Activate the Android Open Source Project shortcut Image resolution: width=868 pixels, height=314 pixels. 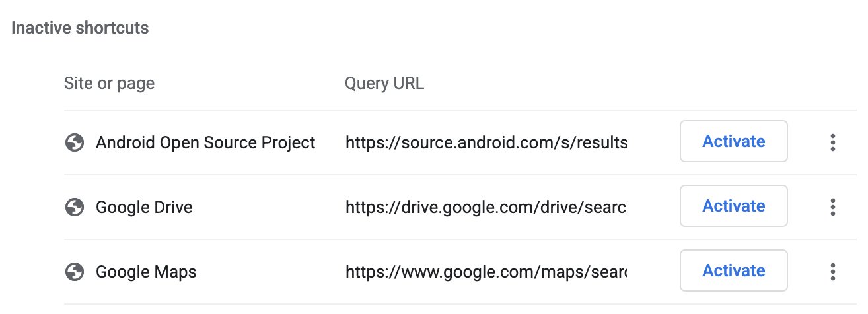pyautogui.click(x=733, y=141)
